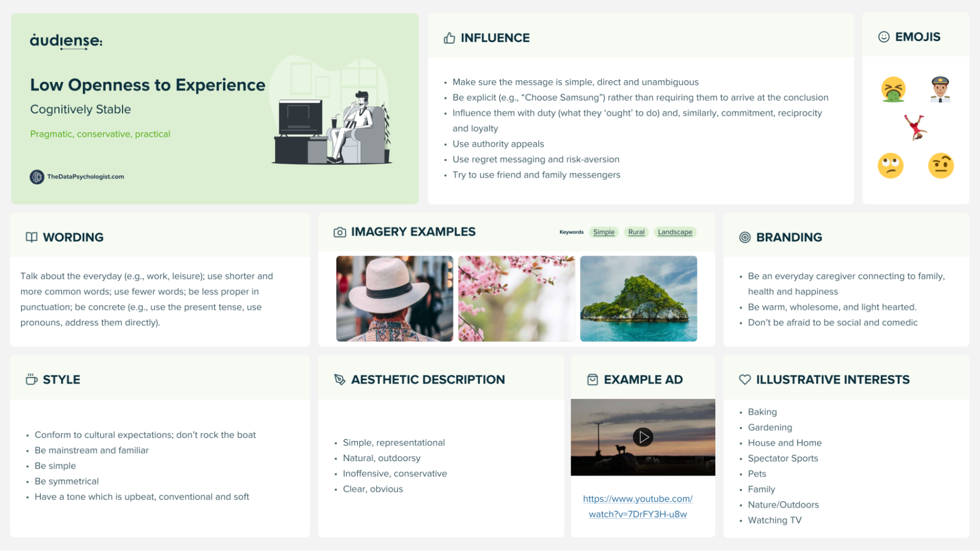Image resolution: width=980 pixels, height=551 pixels.
Task: Click the AESTHETIC DESCRIPTION heading
Action: pos(428,380)
